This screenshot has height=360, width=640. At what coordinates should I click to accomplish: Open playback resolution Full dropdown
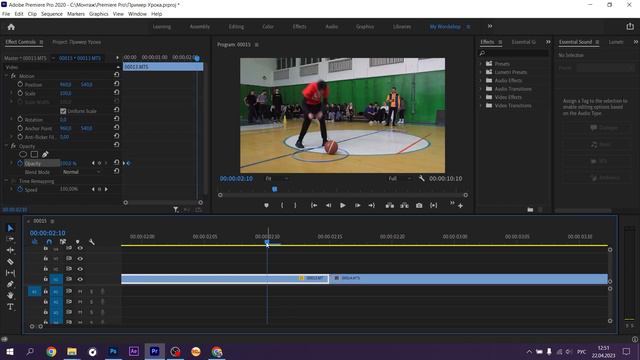click(400, 178)
